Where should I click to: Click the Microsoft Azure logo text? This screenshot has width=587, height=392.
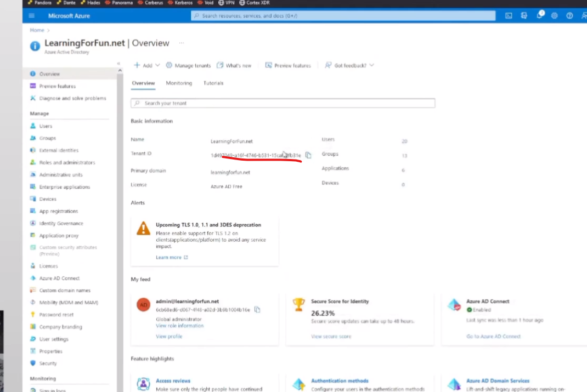click(x=69, y=16)
